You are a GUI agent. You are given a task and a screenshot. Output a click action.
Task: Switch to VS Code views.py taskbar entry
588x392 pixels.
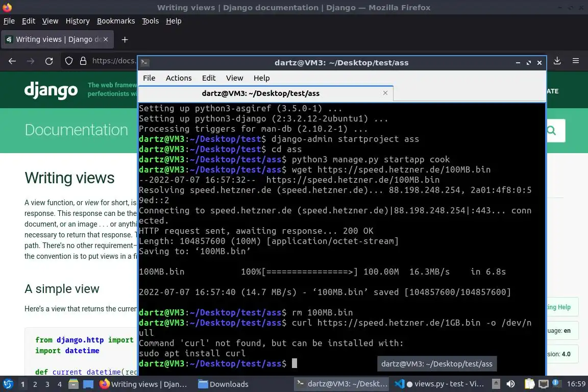pyautogui.click(x=439, y=384)
